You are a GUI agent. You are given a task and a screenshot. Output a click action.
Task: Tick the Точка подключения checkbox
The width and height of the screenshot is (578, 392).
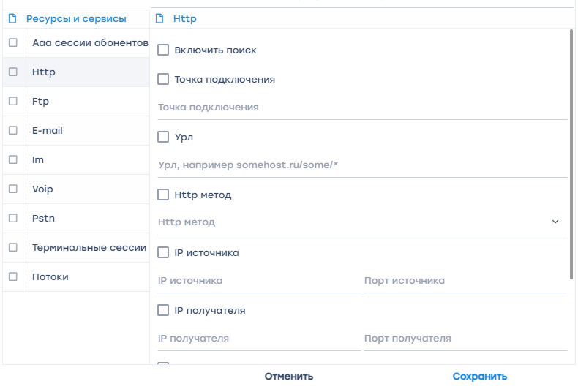[x=163, y=79]
